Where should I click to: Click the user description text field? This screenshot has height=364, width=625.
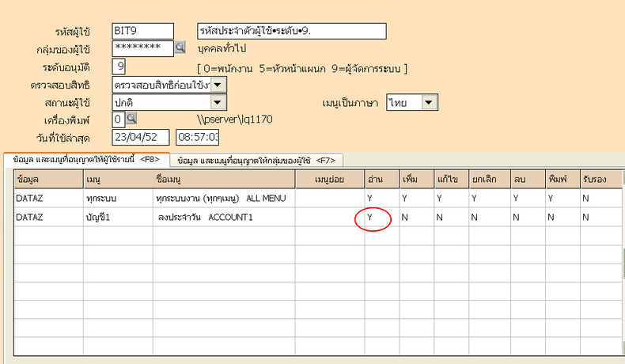tap(291, 31)
